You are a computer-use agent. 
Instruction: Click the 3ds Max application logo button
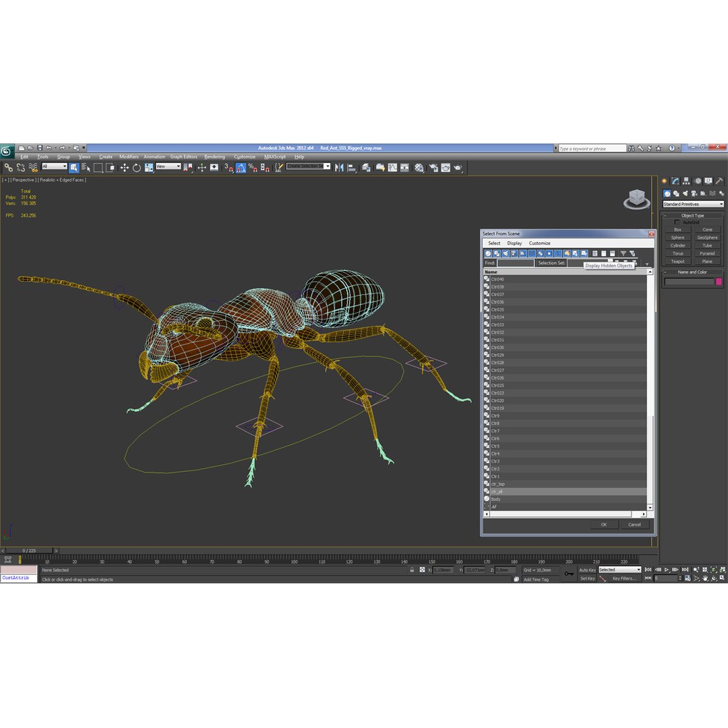(x=7, y=152)
